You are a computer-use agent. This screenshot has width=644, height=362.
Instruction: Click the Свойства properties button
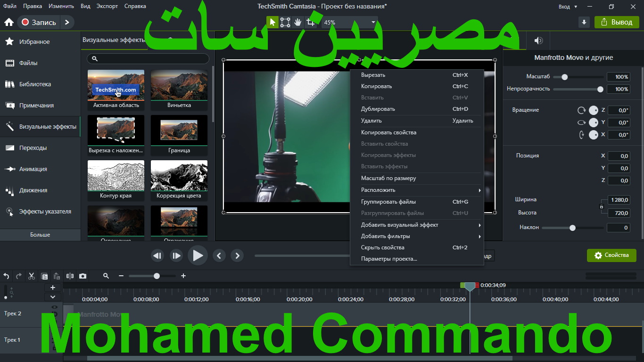[x=611, y=255]
